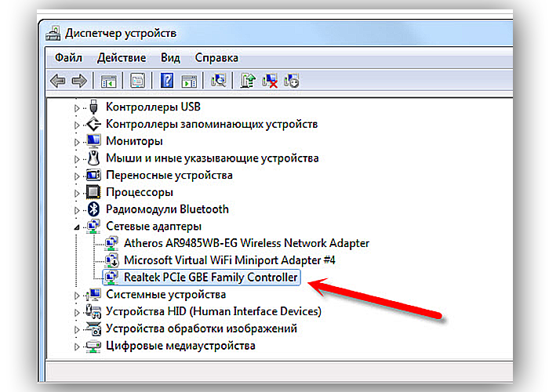Click the camera icon beside Устройства обработки изображений

pyautogui.click(x=93, y=328)
